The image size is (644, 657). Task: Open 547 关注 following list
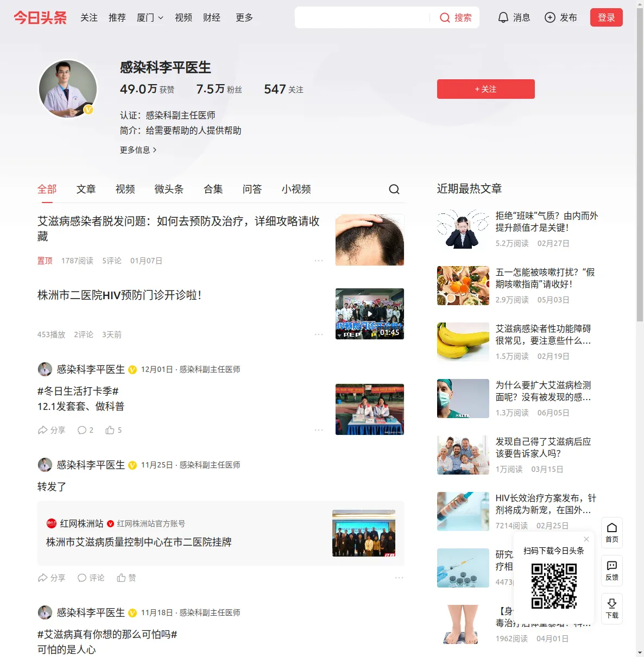tap(283, 89)
